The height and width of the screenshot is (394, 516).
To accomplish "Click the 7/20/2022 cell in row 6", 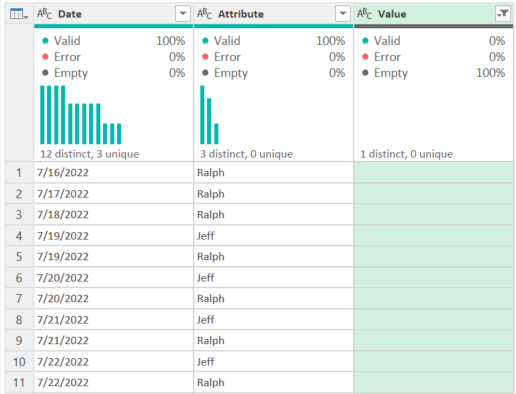I will (114, 278).
